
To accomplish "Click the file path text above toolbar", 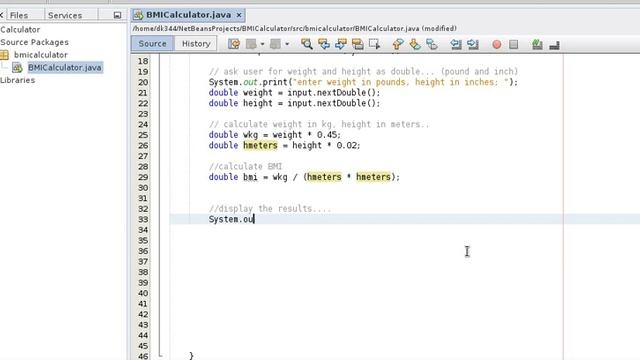I will (x=294, y=28).
